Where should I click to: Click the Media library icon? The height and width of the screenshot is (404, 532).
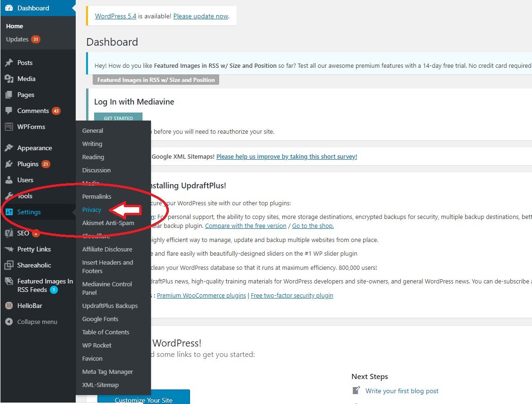[9, 79]
